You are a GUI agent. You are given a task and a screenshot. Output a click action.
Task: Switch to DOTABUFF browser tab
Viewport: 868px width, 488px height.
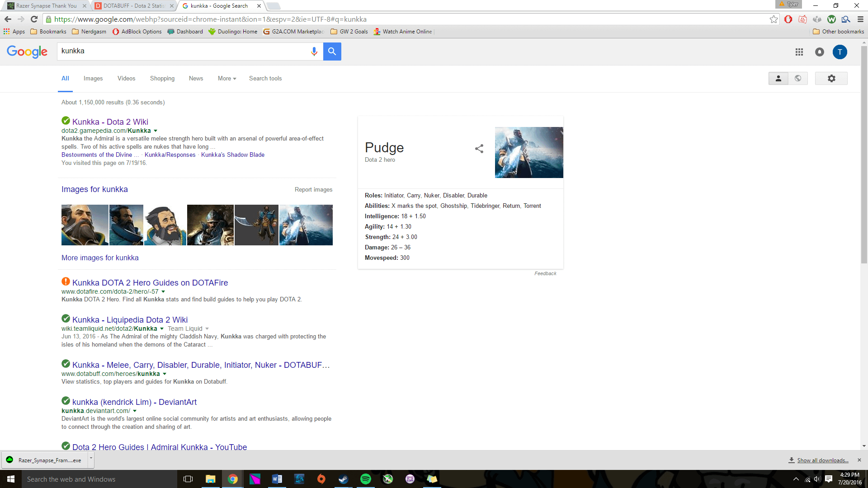(133, 6)
